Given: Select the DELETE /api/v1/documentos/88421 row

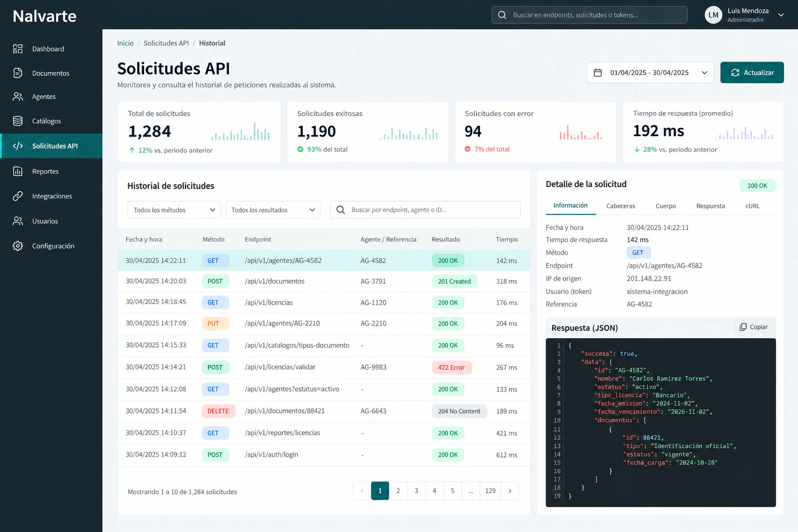Looking at the screenshot, I should pos(324,411).
